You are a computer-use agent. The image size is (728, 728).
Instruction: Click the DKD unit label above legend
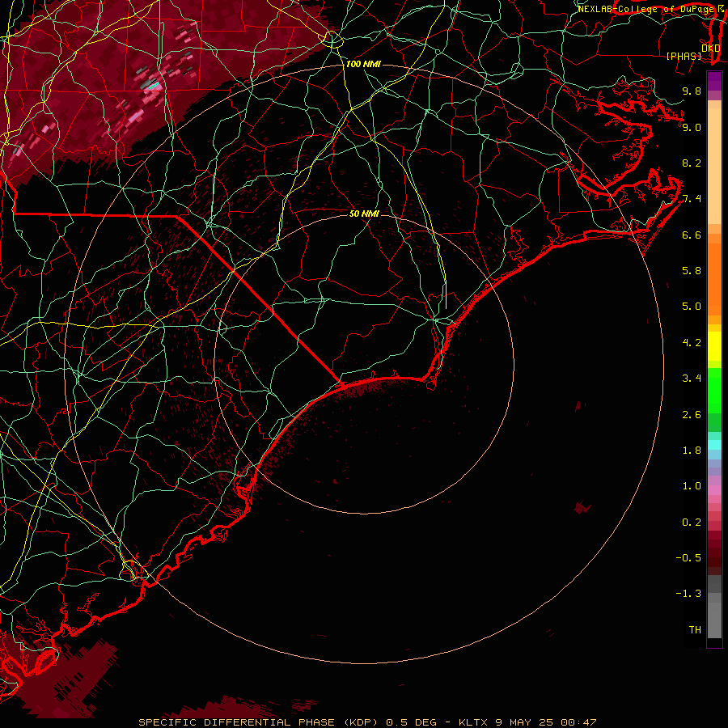tap(711, 48)
